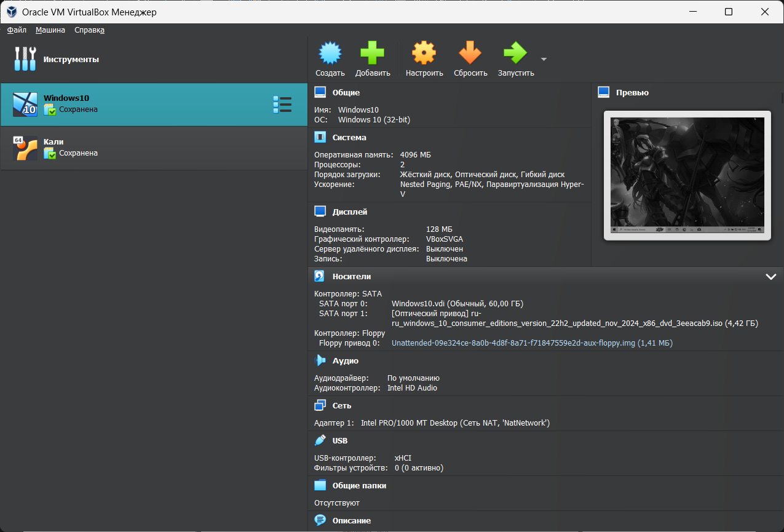Screen dimensions: 784x532
Task: Click the Windows10 VM preview thumbnail
Action: tap(687, 176)
